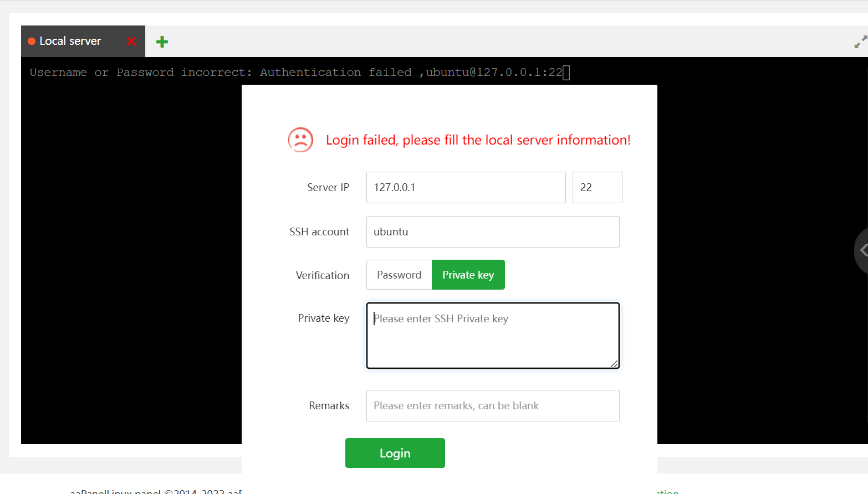This screenshot has width=868, height=494.
Task: Click the sad face login failed icon
Action: click(x=300, y=140)
